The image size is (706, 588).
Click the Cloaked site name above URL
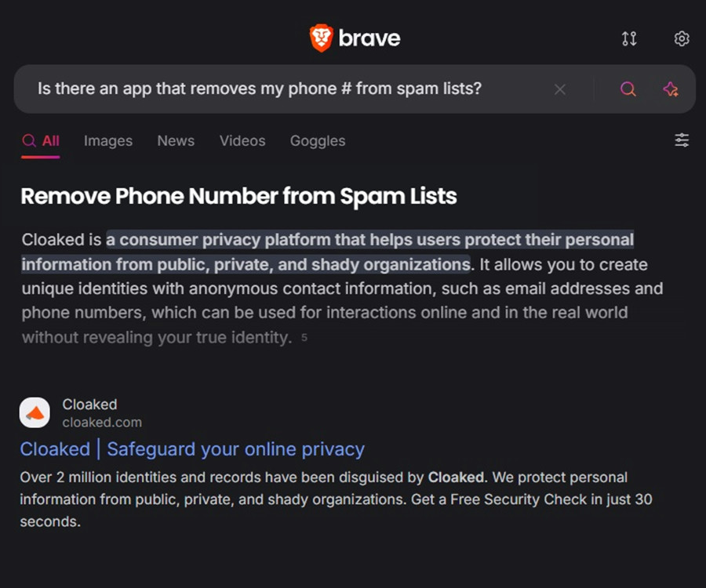89,405
